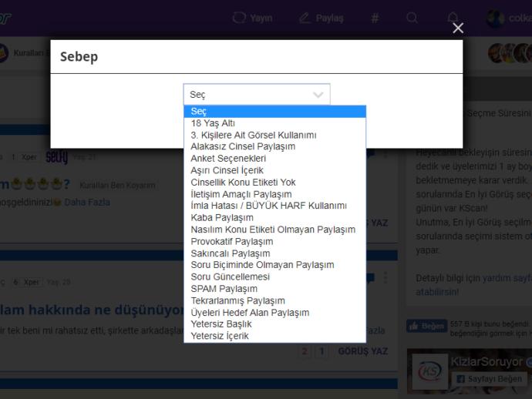Click Sayfayı Beğen on KizlarSoruyor widget

[x=490, y=379]
